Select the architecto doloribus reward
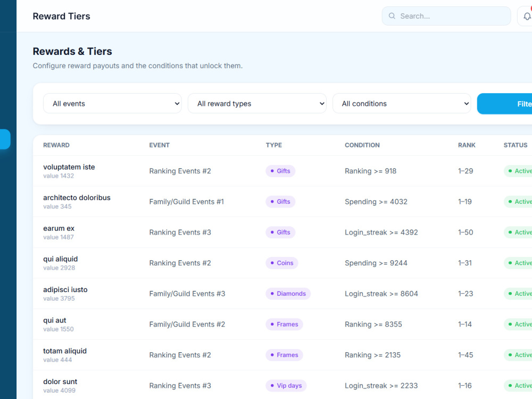 tap(77, 197)
